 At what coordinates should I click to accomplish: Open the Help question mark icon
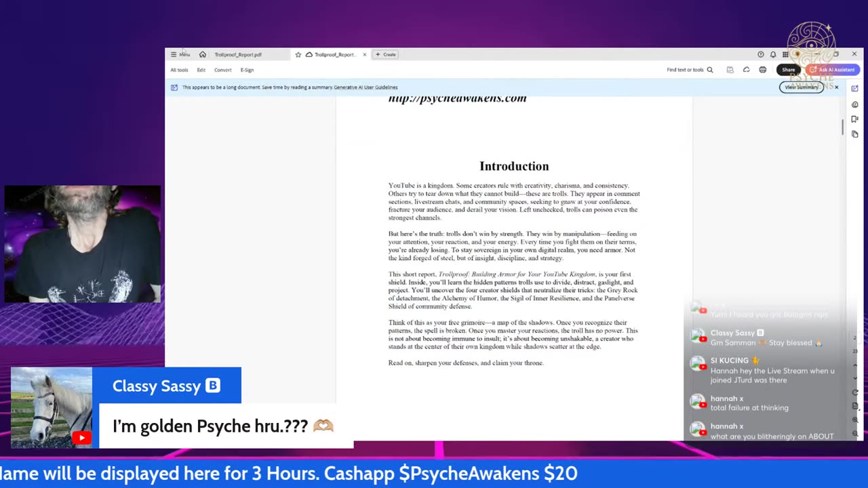point(760,54)
